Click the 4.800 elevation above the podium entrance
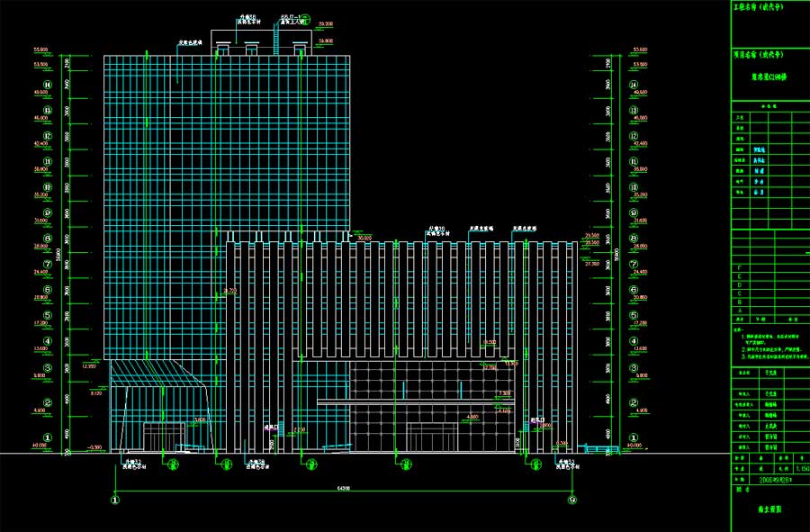Viewport: 810px width, 532px height. tap(472, 416)
